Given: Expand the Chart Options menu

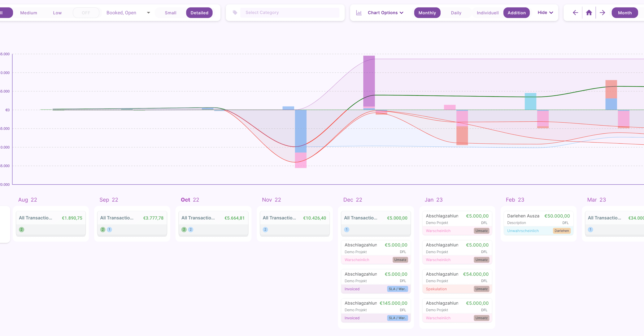Looking at the screenshot, I should tap(385, 13).
